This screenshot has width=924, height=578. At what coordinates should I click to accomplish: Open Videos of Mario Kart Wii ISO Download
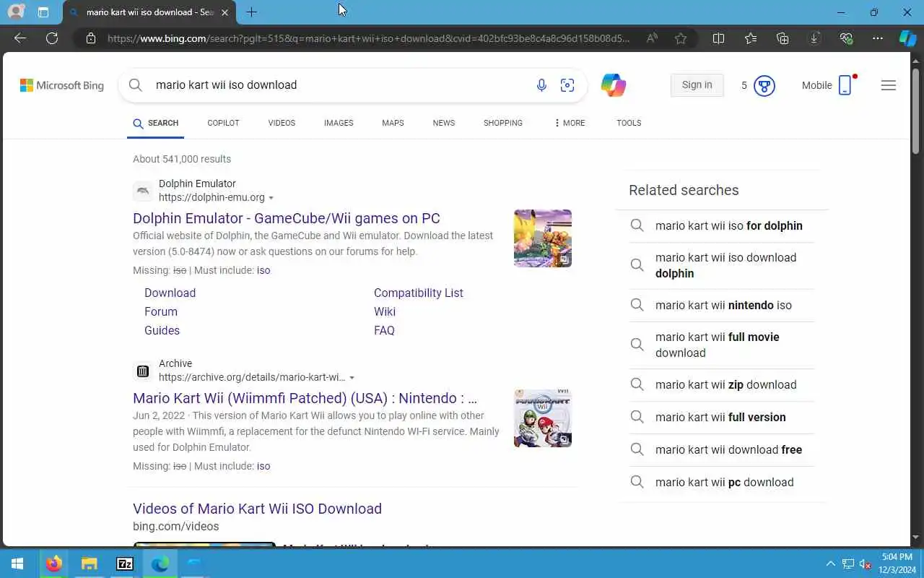(257, 509)
